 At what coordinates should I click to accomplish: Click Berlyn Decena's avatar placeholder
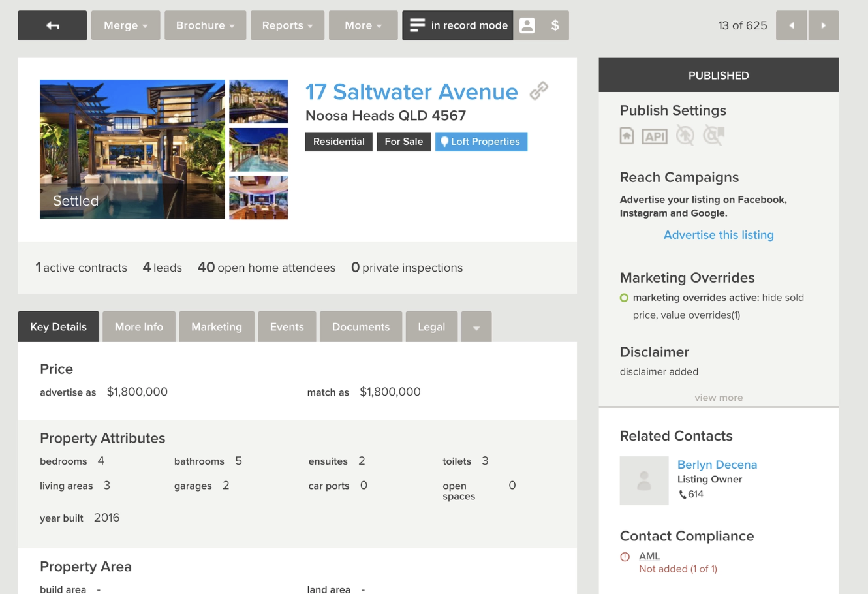[644, 480]
